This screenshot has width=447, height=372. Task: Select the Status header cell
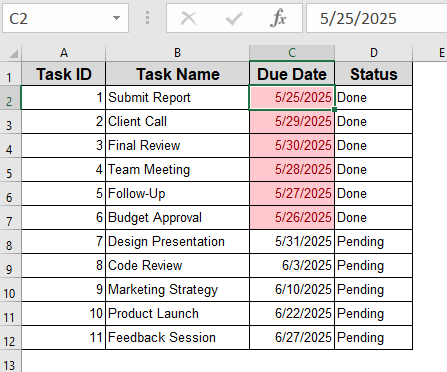pos(374,74)
